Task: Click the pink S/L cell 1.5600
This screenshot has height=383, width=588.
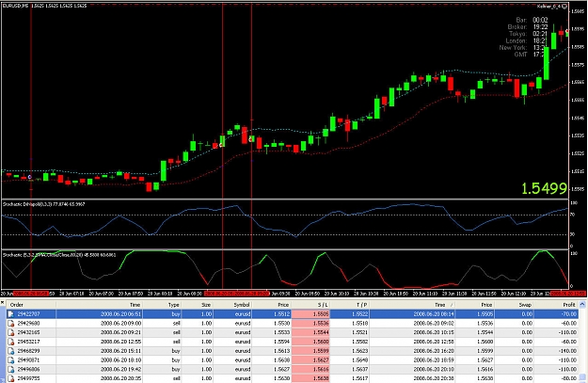Action: 310,342
